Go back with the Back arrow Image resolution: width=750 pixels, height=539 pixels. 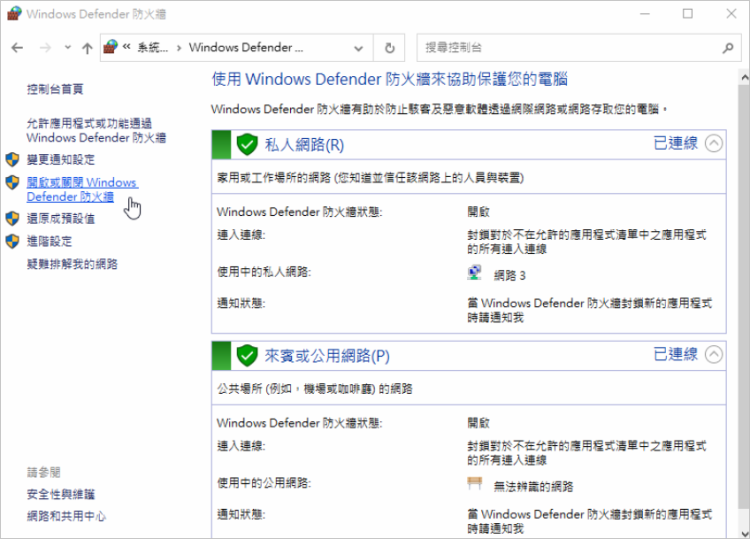pos(17,47)
